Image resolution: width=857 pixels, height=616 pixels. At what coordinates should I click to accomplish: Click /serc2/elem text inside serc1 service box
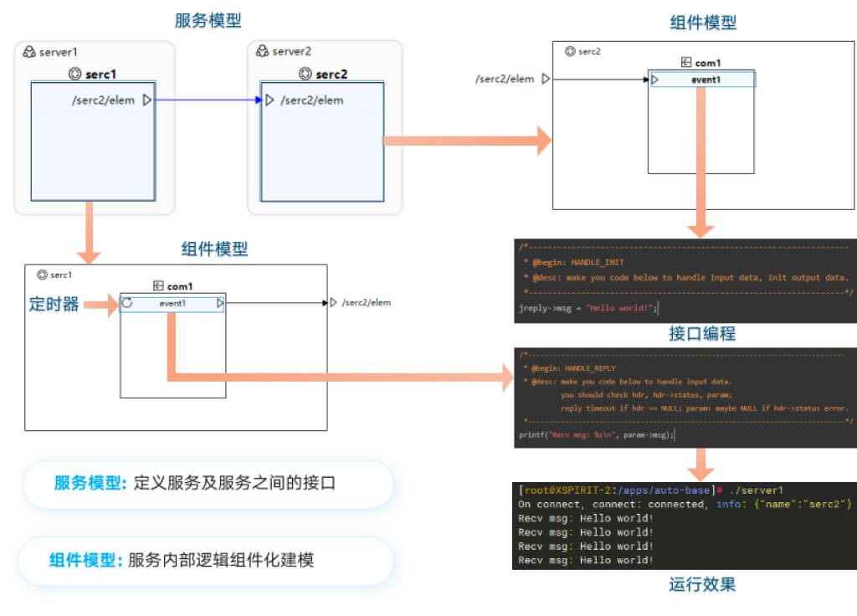tap(103, 100)
